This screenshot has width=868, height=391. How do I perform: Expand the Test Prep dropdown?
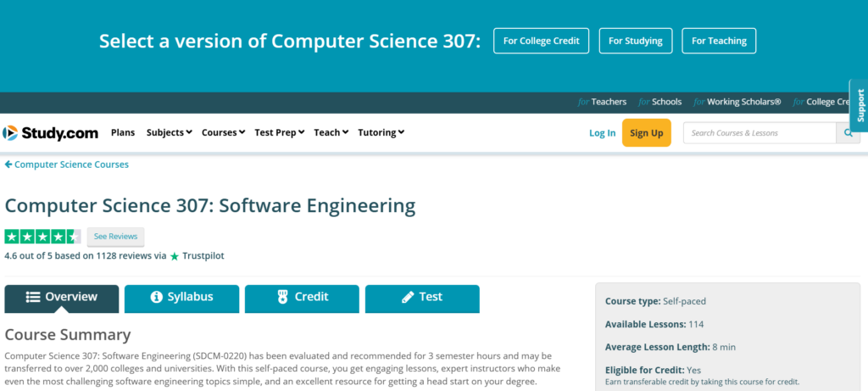click(x=279, y=133)
